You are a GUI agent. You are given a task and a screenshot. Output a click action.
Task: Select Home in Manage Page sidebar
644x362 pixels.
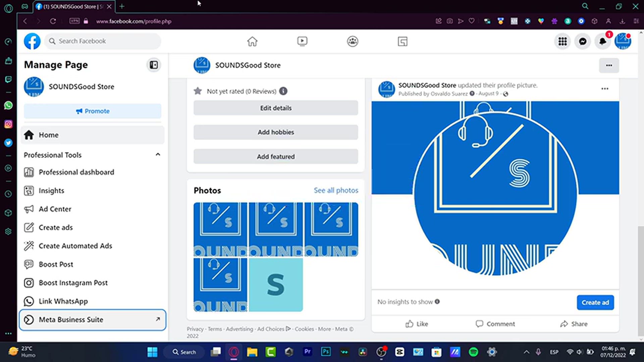(x=93, y=135)
